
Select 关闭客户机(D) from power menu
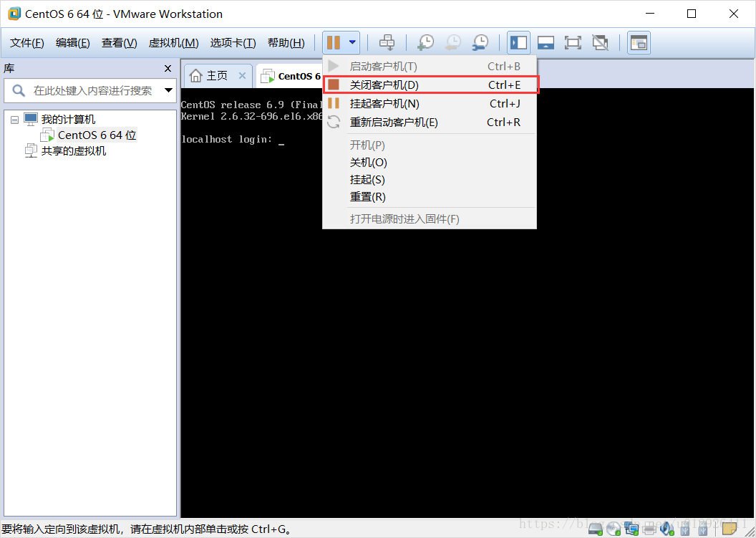(x=430, y=85)
